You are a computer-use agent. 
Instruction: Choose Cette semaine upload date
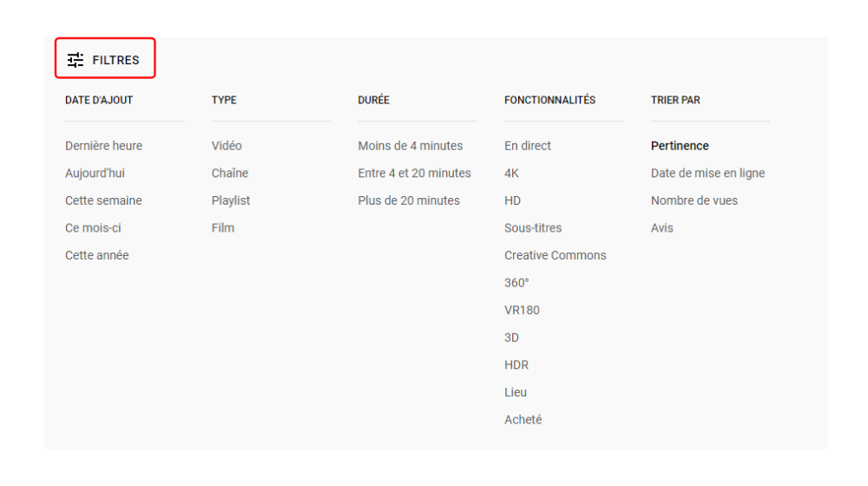tap(103, 200)
